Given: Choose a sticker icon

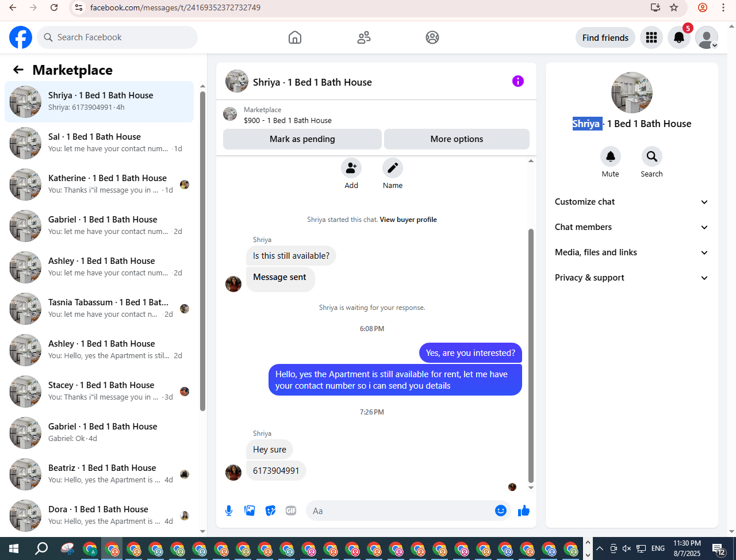Looking at the screenshot, I should point(270,511).
